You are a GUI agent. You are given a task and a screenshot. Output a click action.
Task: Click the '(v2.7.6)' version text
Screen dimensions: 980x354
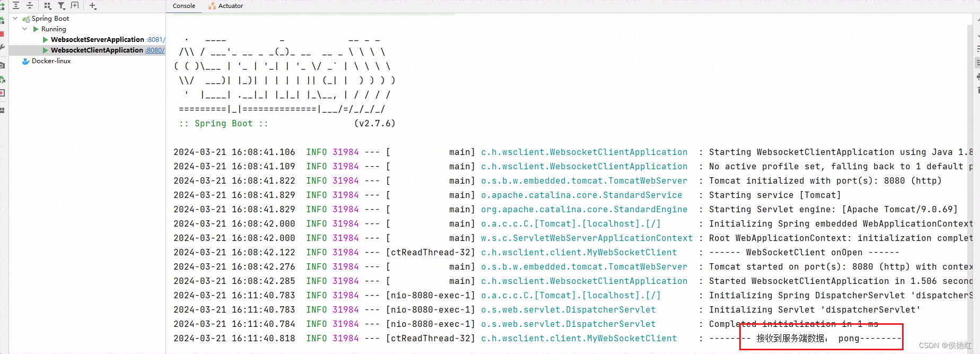[x=374, y=123]
